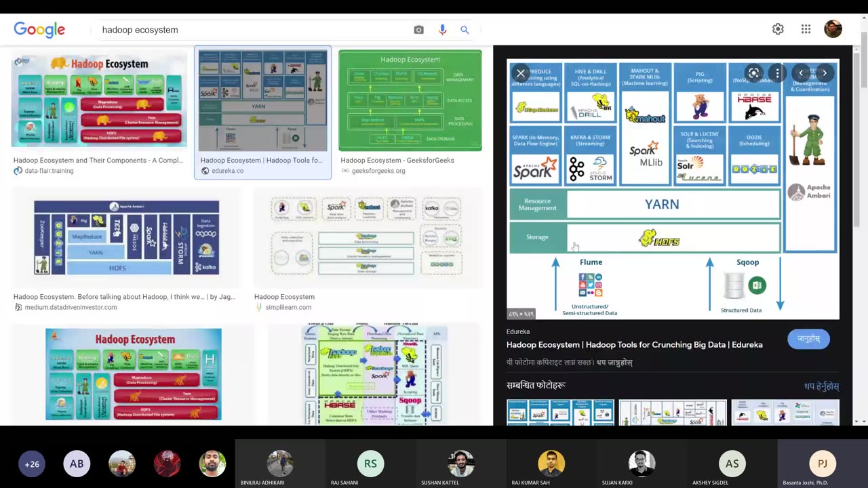Select SUSHAN KATTEL participant tile
Image resolution: width=868 pixels, height=488 pixels.
pos(460,464)
